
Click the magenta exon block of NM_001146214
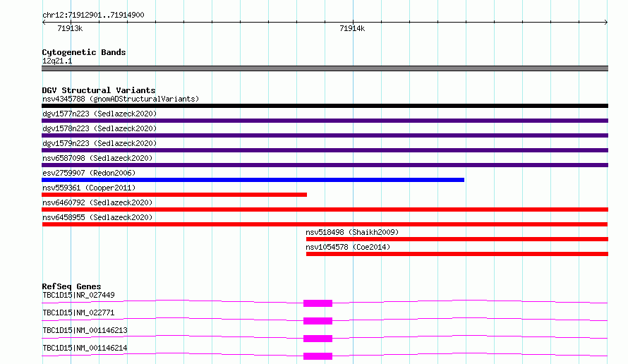click(x=318, y=356)
